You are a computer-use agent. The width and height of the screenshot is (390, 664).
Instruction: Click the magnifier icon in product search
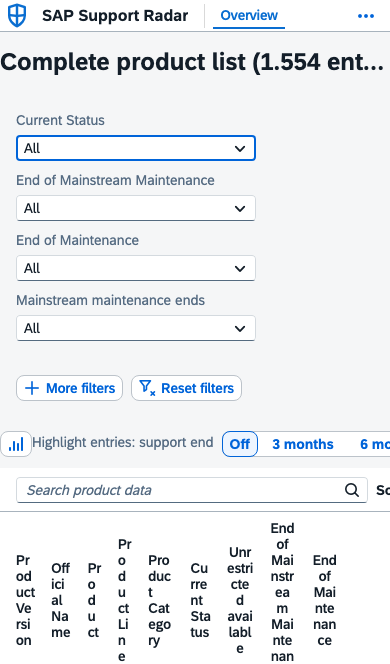pyautogui.click(x=351, y=490)
